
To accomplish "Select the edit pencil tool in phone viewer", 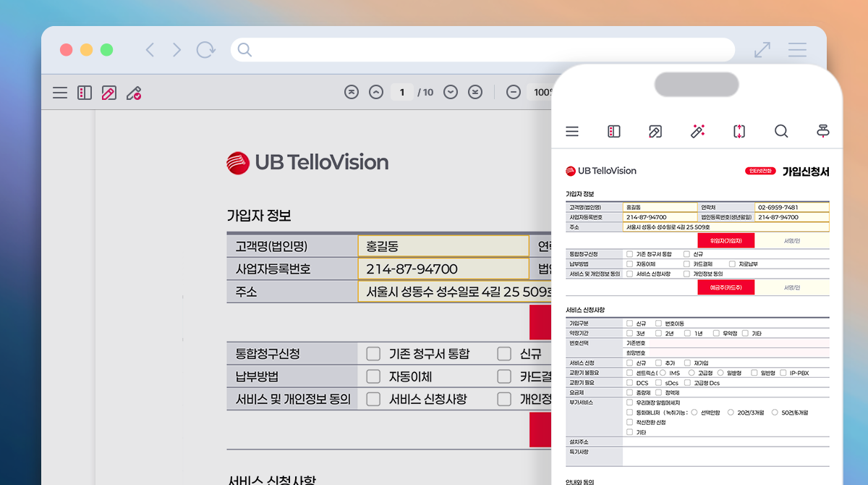I will (x=655, y=131).
